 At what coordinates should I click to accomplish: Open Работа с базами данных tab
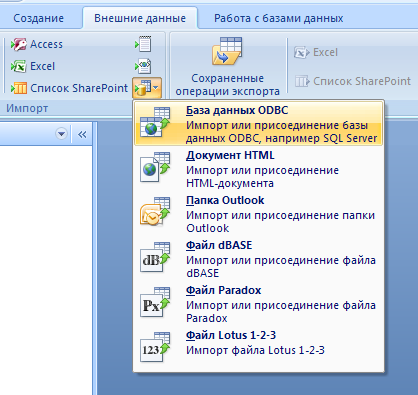(x=279, y=18)
